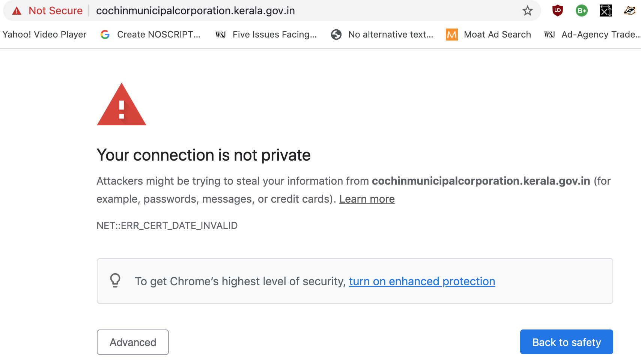
Task: Open the Ad-Agency Trade bookmark
Action: tap(592, 35)
